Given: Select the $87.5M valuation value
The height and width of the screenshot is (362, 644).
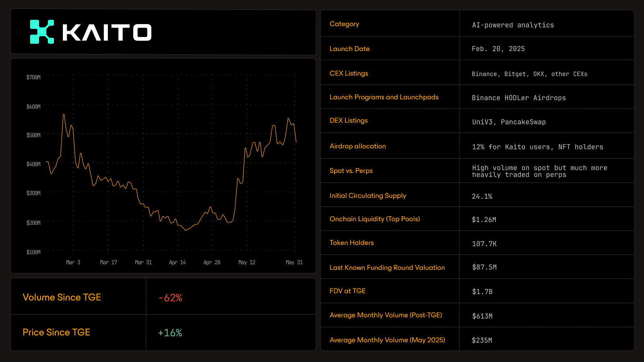Looking at the screenshot, I should click(485, 267).
